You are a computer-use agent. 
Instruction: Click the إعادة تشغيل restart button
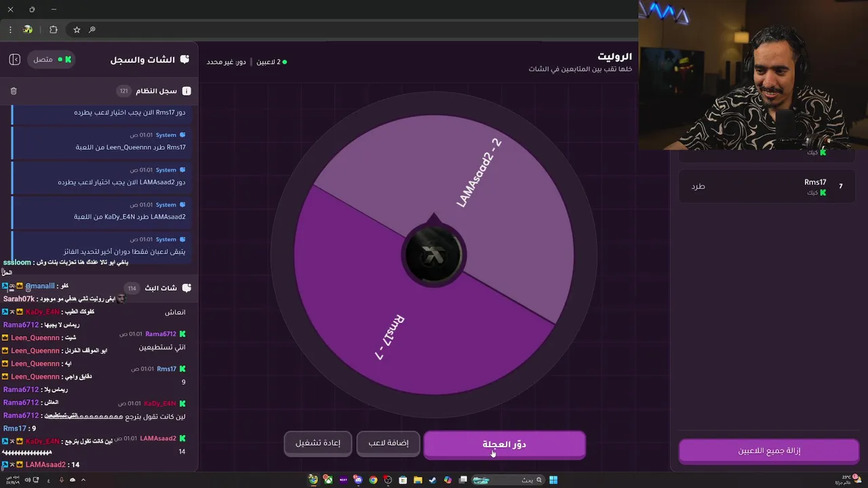318,443
